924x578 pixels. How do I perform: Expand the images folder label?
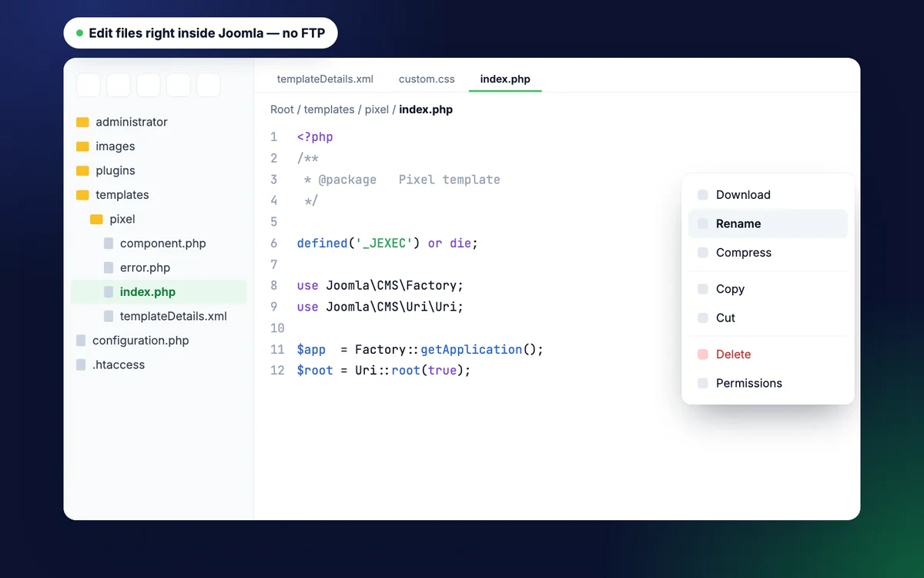tap(115, 146)
